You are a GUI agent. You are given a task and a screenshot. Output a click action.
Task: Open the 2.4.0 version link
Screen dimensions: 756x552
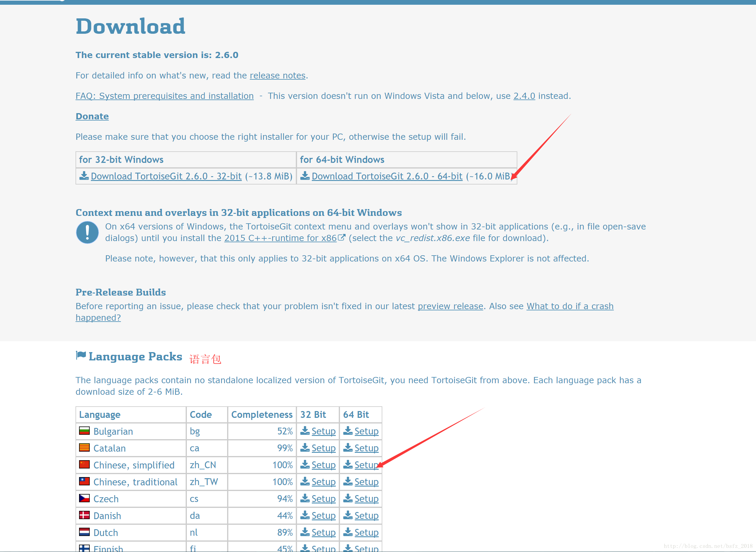(524, 96)
